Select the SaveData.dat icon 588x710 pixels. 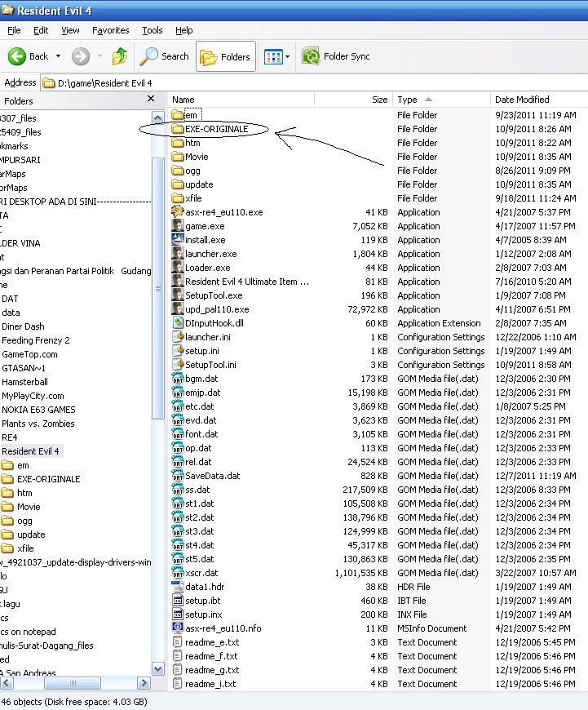pos(178,476)
